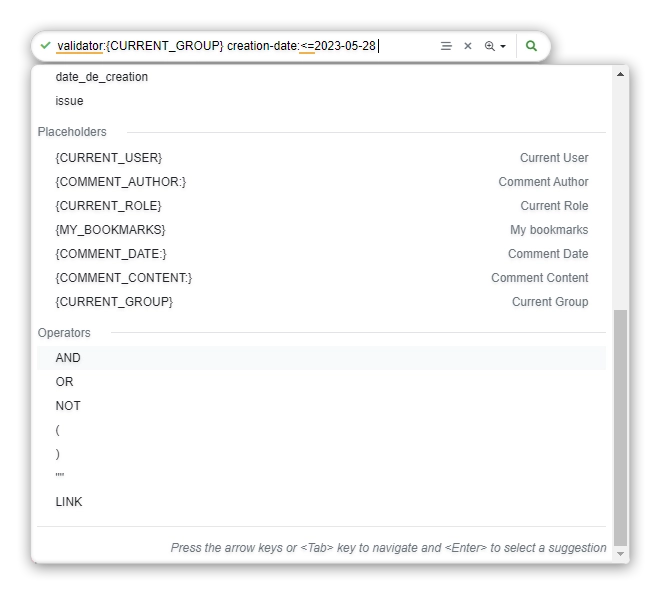Insert {CURRENT_GROUP} placeholder from list
The width and height of the screenshot is (660, 594).
tap(322, 302)
